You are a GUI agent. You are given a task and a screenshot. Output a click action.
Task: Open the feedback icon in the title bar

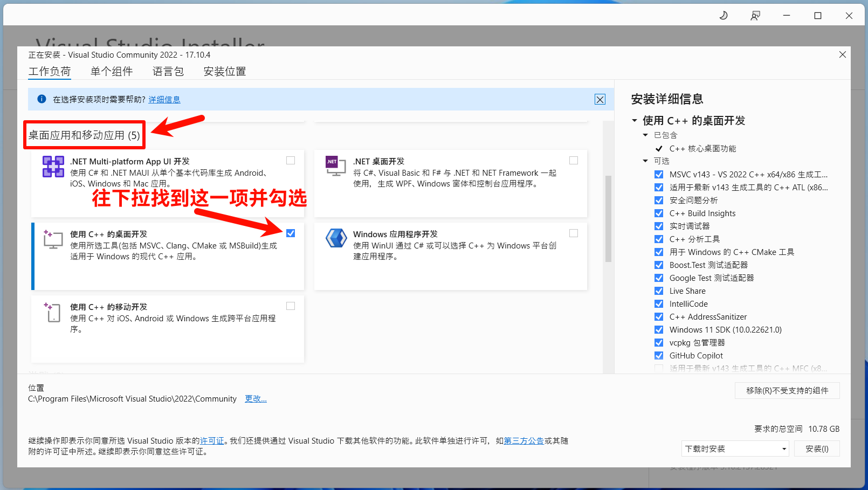tap(755, 16)
